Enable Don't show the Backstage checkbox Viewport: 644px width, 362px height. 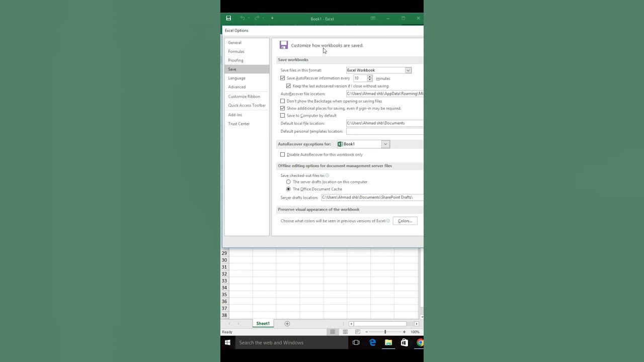(x=283, y=101)
